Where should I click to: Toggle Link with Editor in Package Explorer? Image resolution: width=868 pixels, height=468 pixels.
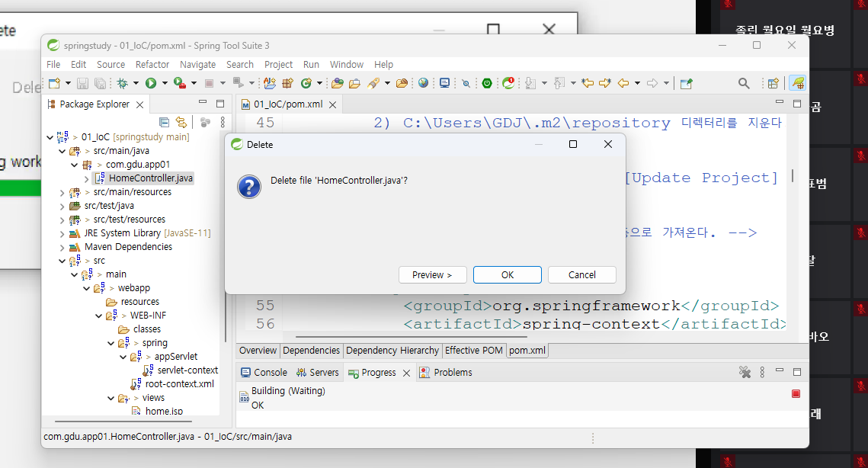click(x=181, y=122)
